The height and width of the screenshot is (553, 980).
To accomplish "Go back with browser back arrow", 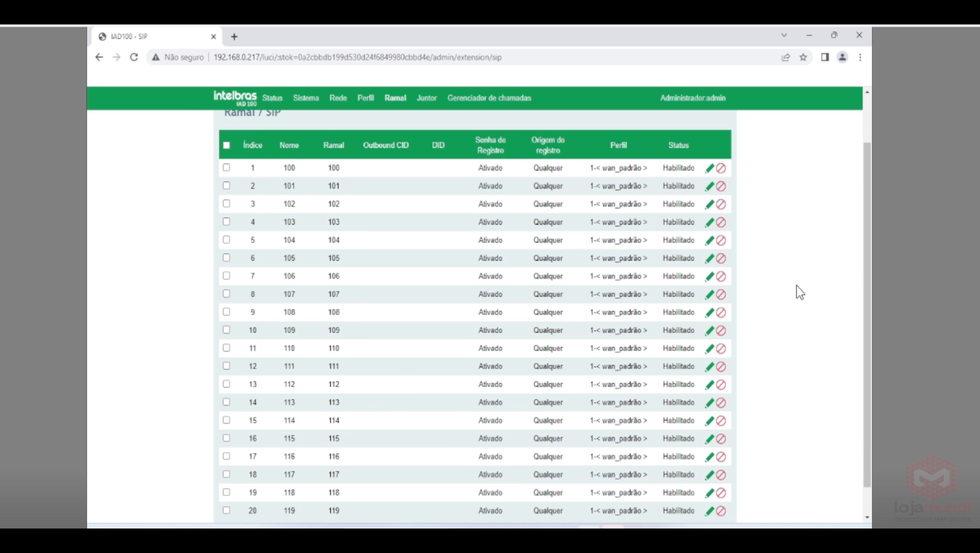I will click(99, 57).
